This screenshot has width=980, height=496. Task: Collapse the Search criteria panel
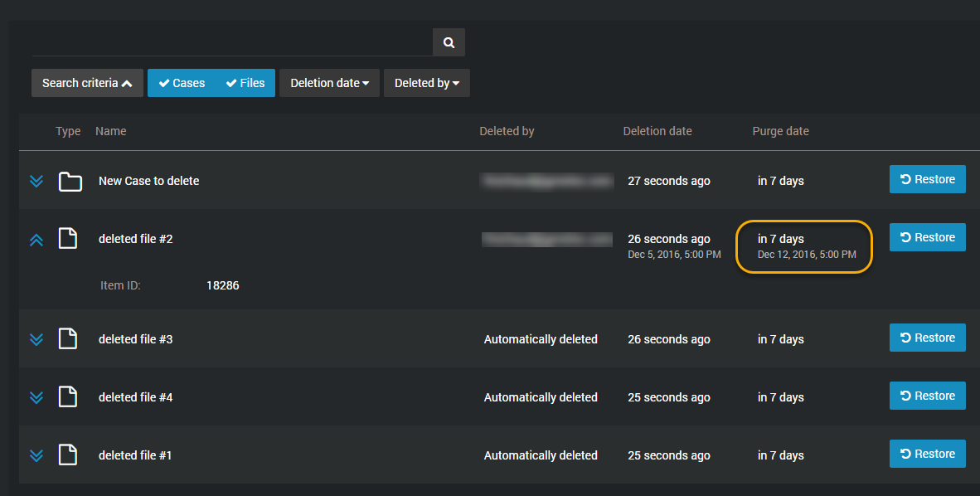pos(88,83)
